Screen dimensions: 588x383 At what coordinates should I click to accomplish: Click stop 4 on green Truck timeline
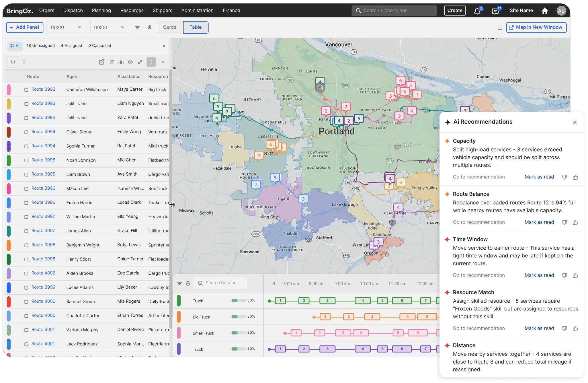click(x=363, y=301)
